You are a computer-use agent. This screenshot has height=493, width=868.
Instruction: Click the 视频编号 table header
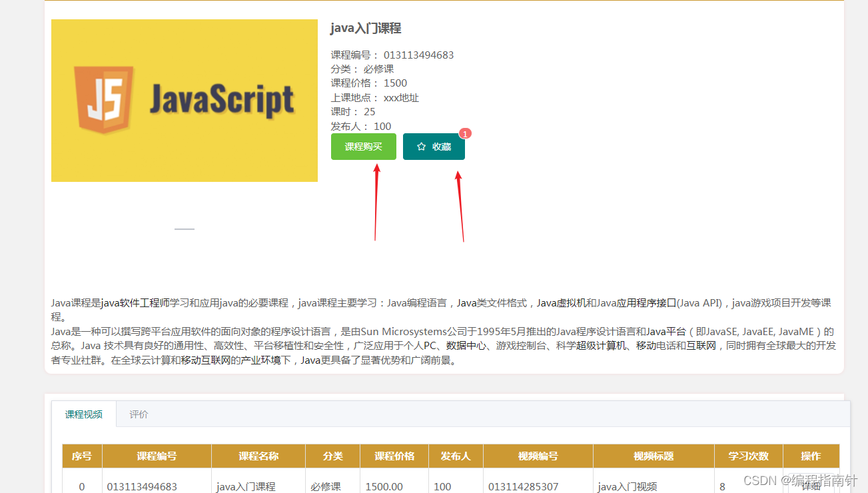point(538,456)
